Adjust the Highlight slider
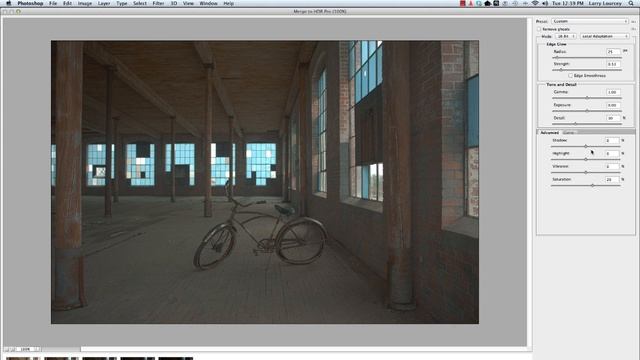 tap(586, 159)
